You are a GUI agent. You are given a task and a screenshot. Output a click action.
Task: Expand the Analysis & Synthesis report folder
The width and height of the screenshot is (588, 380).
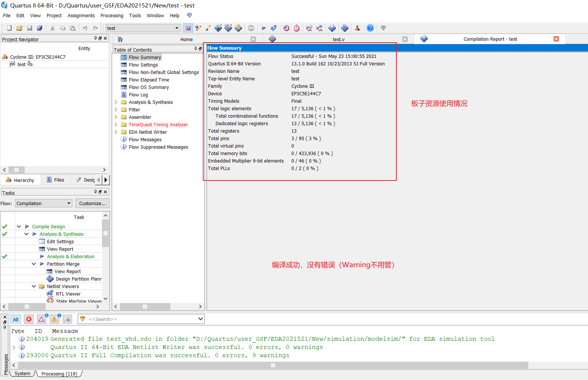(116, 102)
